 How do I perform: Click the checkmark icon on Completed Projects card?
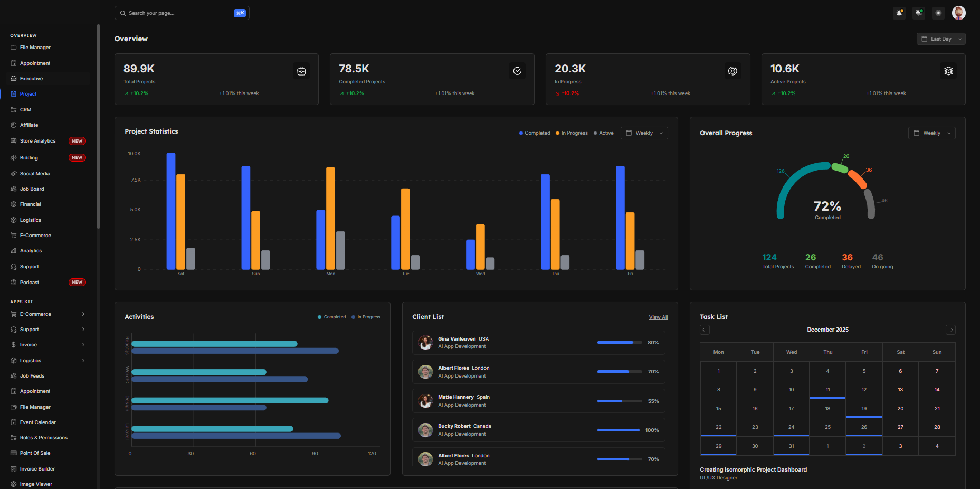click(x=517, y=71)
